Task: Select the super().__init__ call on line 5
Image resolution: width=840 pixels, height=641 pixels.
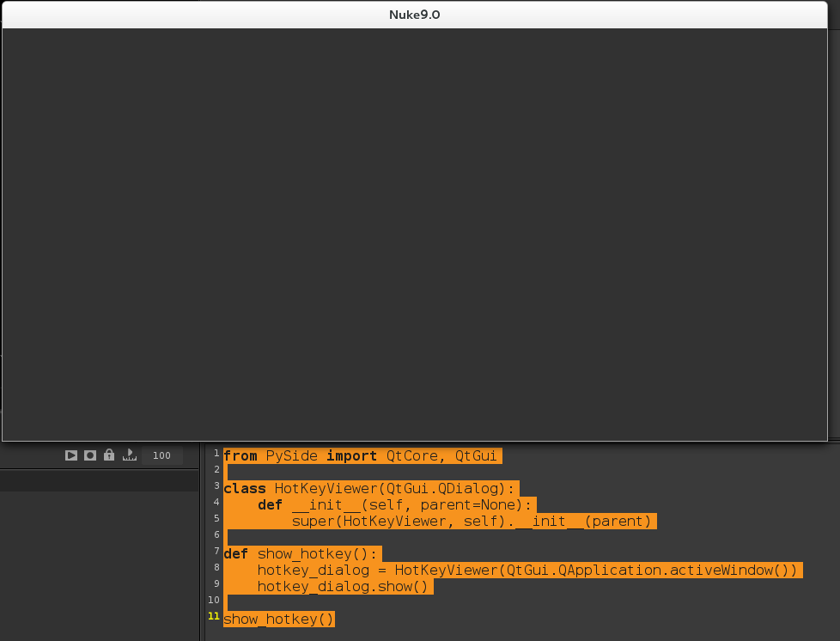Action: (438, 521)
